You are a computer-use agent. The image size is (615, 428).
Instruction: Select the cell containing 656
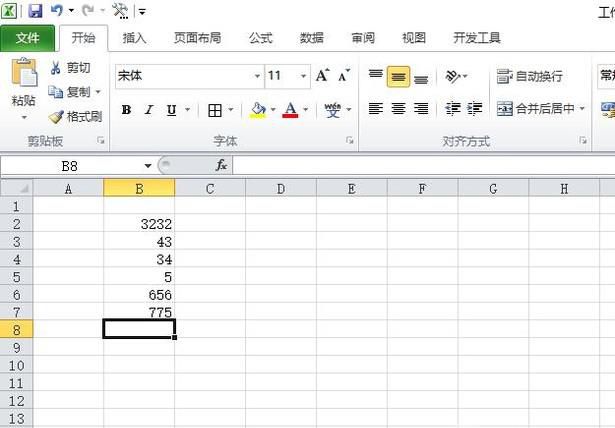(139, 295)
